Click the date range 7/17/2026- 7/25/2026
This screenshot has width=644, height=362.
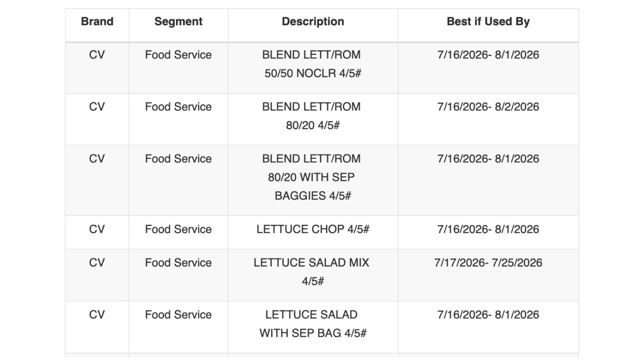click(488, 262)
